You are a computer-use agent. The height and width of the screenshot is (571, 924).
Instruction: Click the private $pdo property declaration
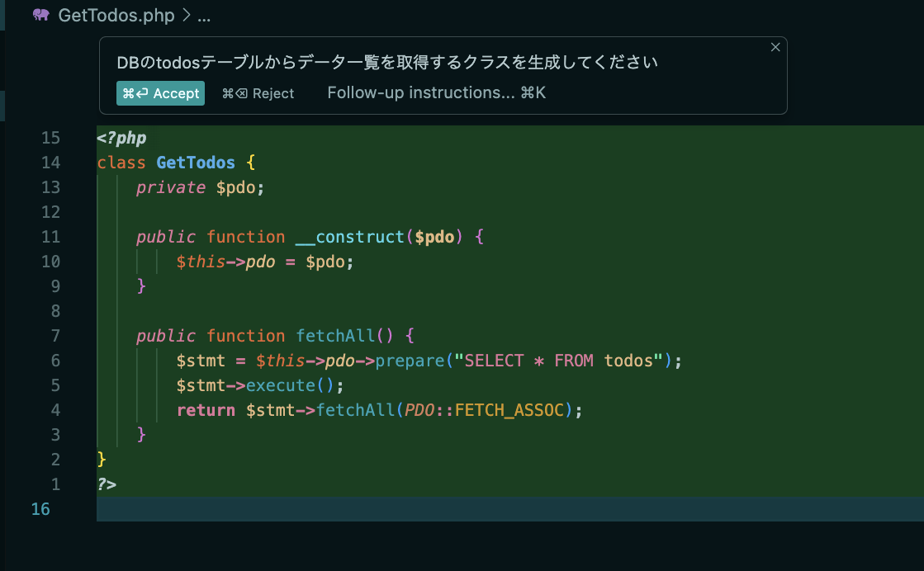point(198,186)
